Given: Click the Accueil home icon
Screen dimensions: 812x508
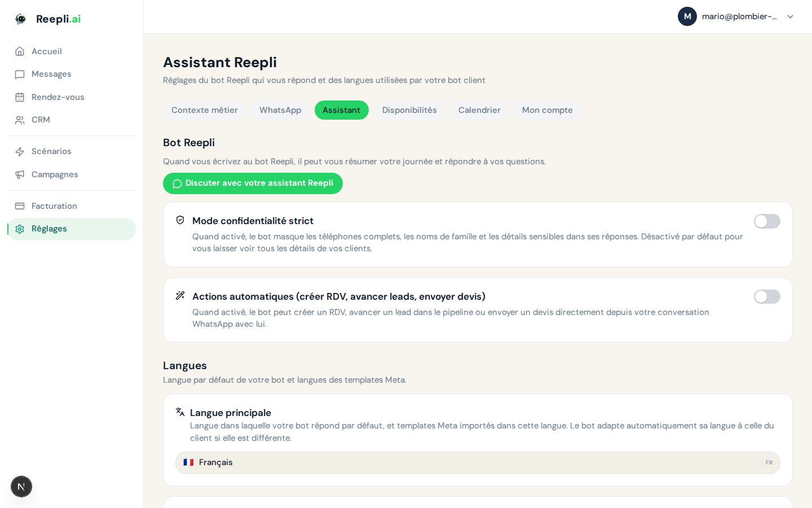Looking at the screenshot, I should click(20, 51).
